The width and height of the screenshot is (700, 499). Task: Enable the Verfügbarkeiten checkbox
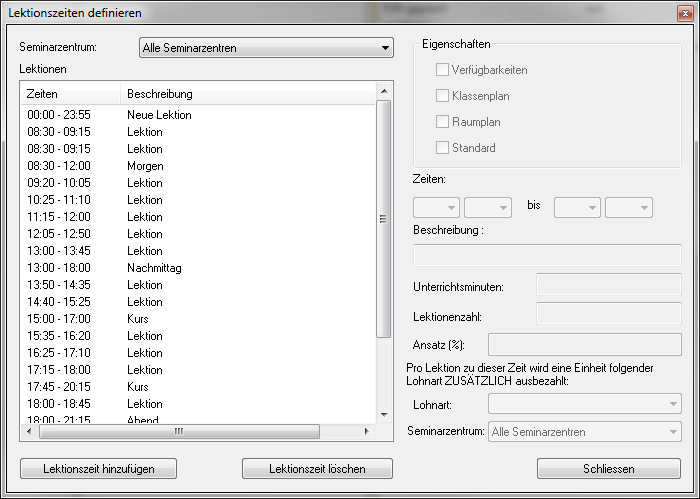443,70
